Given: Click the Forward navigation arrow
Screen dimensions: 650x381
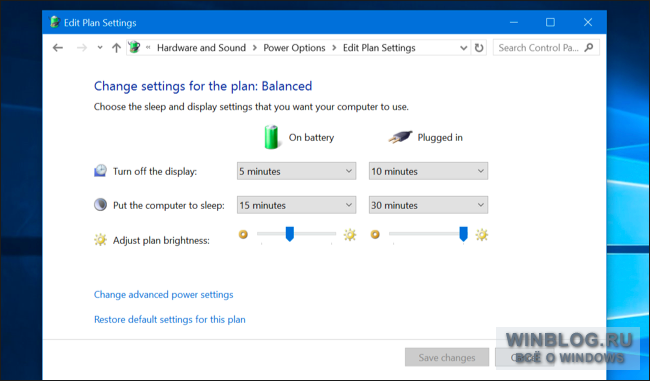Looking at the screenshot, I should pyautogui.click(x=82, y=48).
